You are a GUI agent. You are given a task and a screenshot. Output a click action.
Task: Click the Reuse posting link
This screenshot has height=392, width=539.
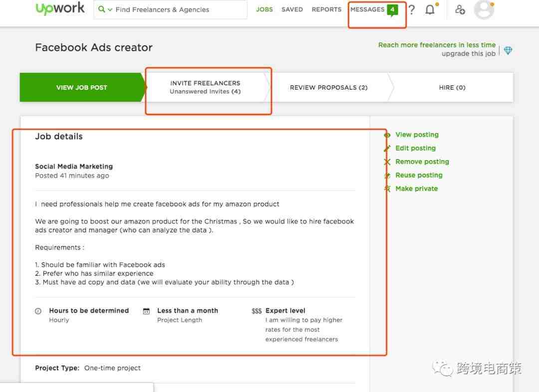(x=419, y=175)
